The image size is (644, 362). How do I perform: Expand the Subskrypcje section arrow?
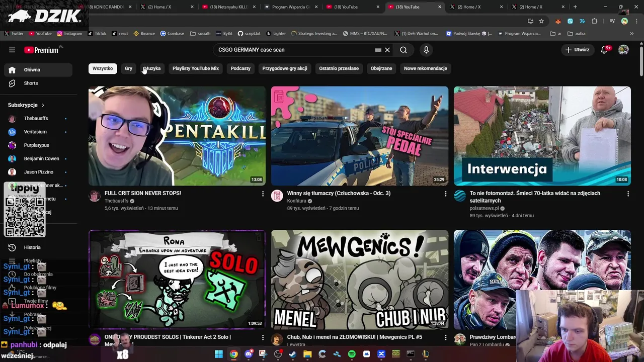point(43,105)
